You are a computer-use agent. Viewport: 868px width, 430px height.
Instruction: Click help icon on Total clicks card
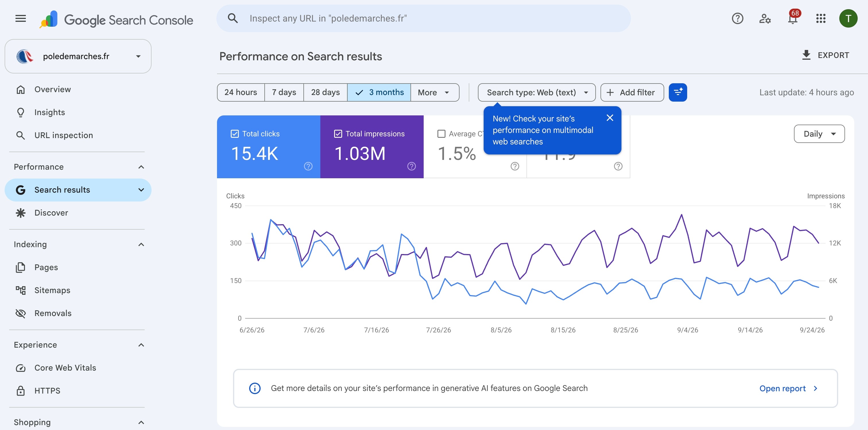point(308,166)
